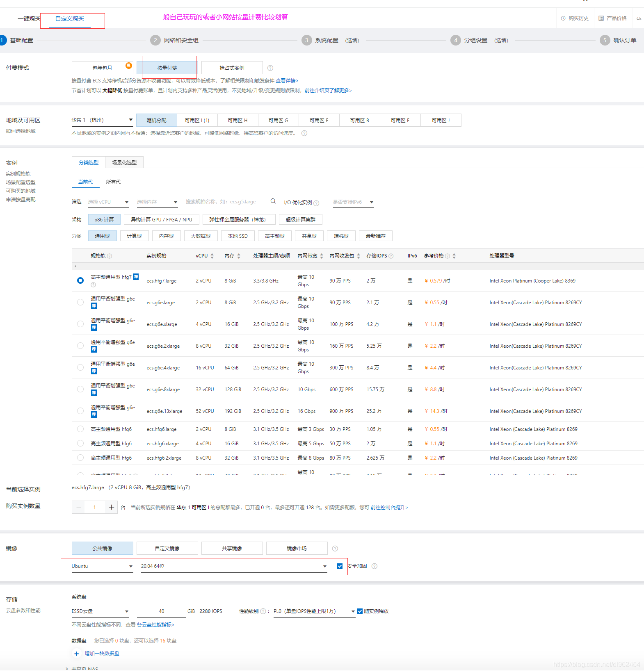
Task: Open the PL0 performance level dropdown
Action: click(x=314, y=611)
